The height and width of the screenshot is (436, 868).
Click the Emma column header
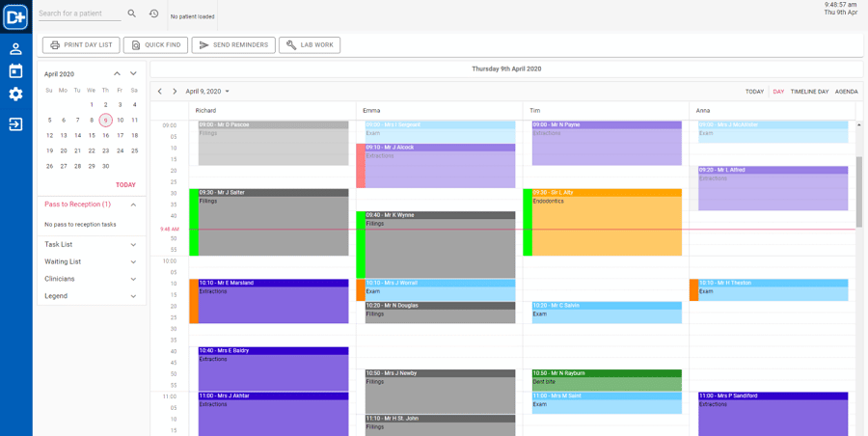click(x=440, y=111)
